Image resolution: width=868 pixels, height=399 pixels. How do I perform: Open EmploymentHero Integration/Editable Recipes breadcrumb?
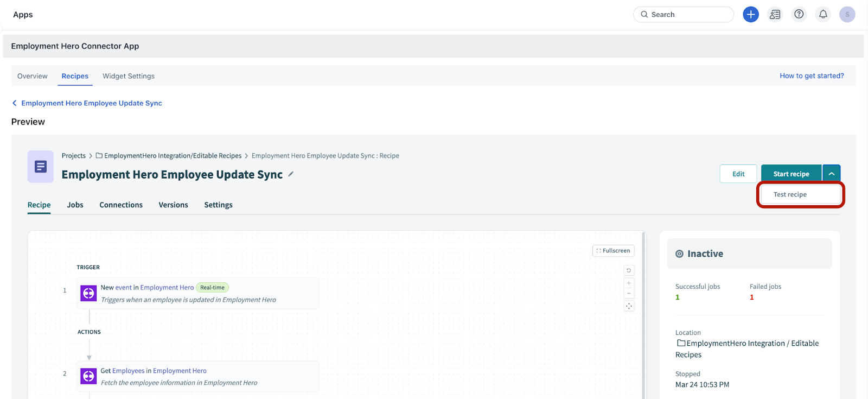pos(173,156)
